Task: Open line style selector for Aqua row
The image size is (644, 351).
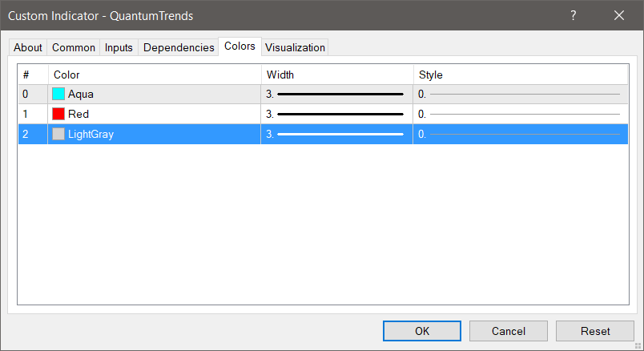Action: (521, 94)
